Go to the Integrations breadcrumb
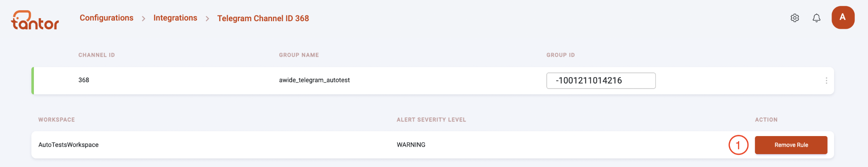868x167 pixels. [x=175, y=18]
